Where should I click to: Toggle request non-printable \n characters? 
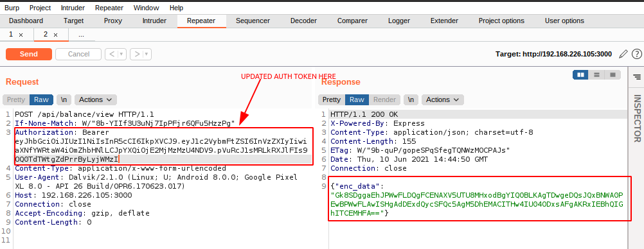64,99
